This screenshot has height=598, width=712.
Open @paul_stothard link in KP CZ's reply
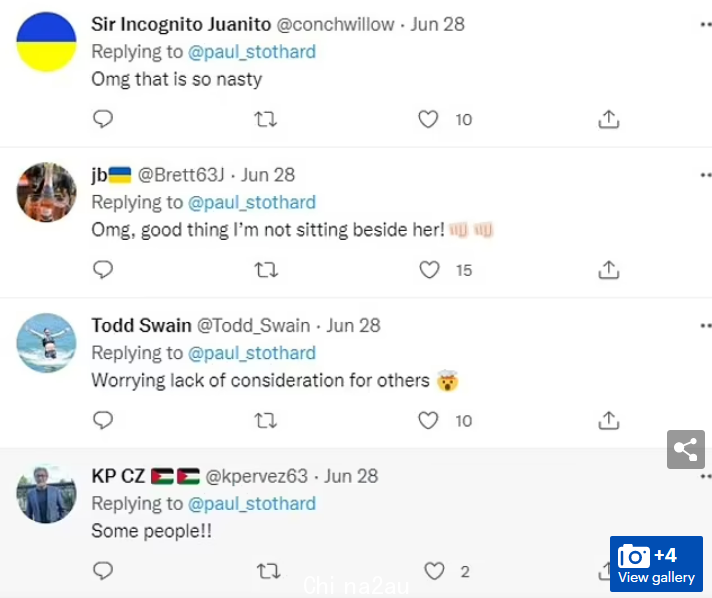[252, 504]
